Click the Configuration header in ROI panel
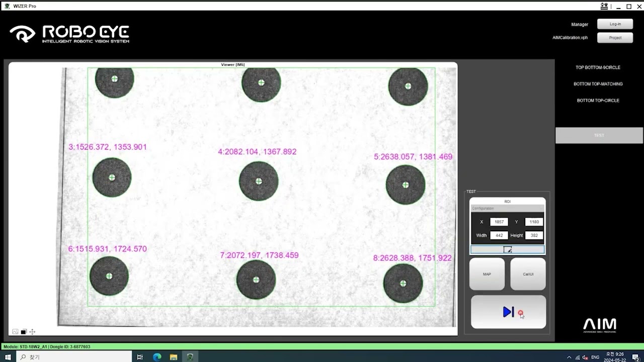The image size is (644, 362). (x=507, y=208)
